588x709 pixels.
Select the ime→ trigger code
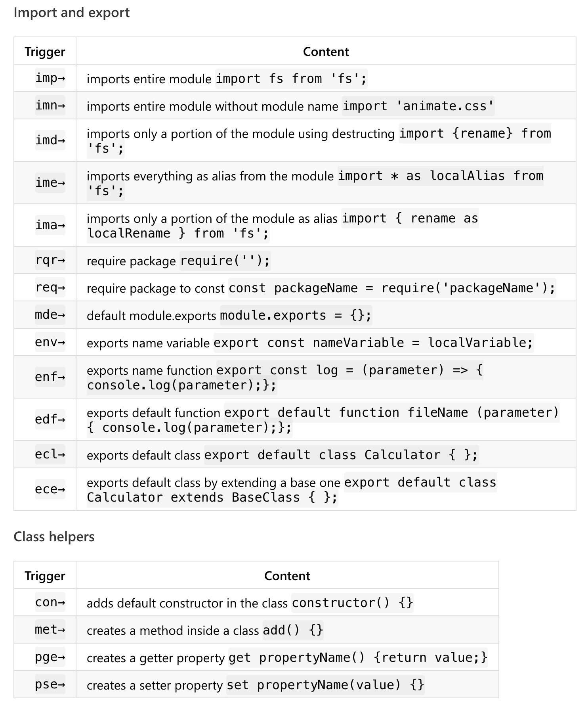click(x=50, y=183)
